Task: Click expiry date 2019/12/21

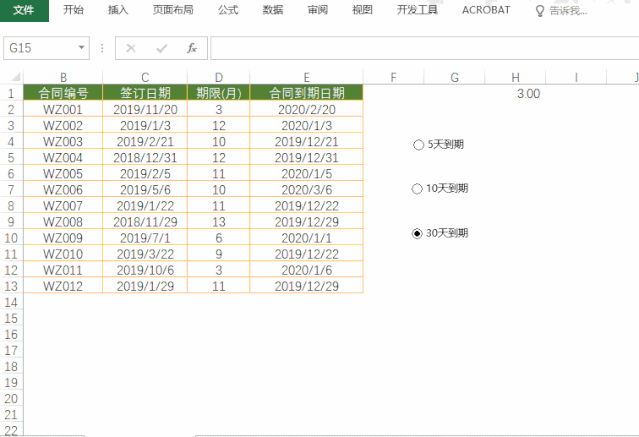Action: (x=306, y=141)
